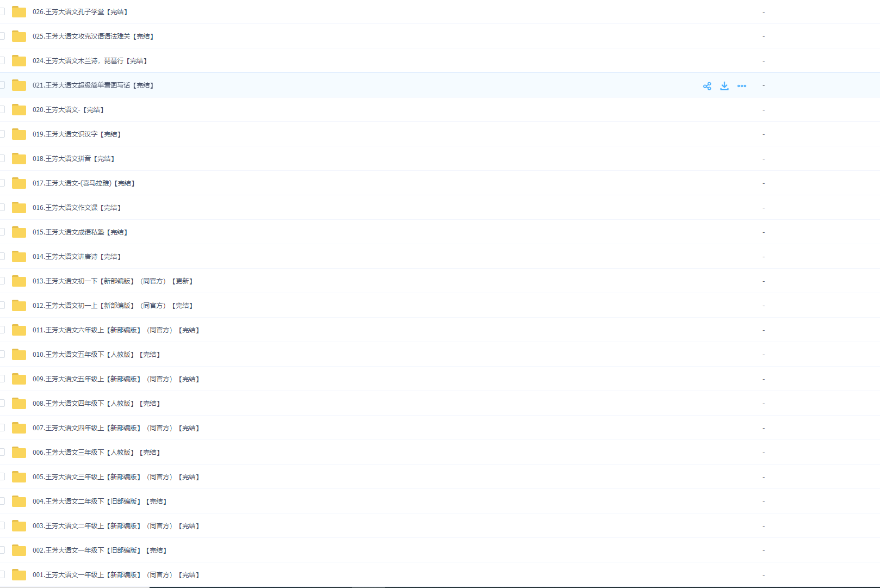This screenshot has width=880, height=588.
Task: Click folder icon of 001 一年级上
Action: click(x=19, y=574)
